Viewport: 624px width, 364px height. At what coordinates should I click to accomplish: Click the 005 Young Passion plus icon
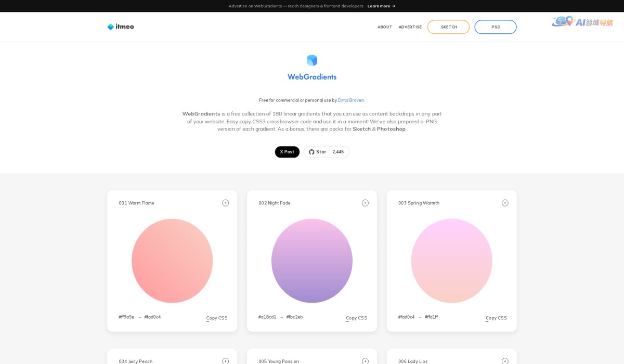tap(365, 361)
